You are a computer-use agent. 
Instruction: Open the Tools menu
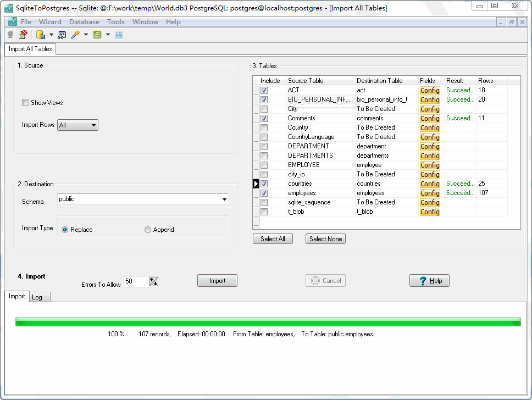pyautogui.click(x=116, y=22)
